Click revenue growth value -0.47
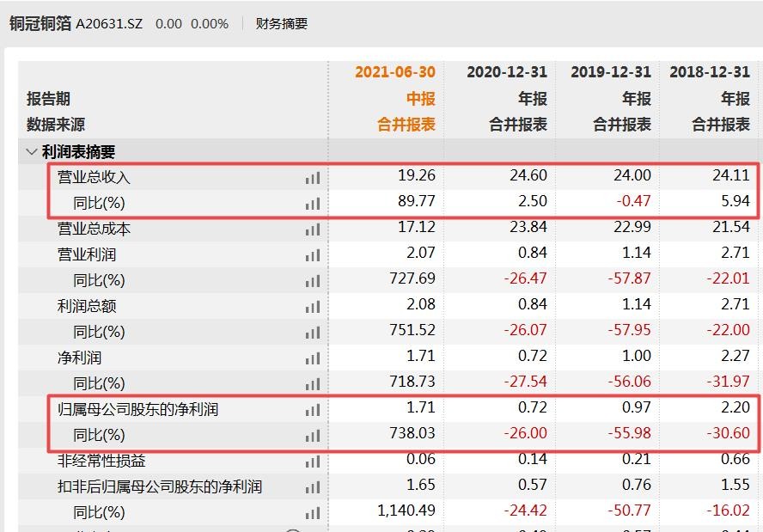The image size is (763, 532). click(x=633, y=201)
